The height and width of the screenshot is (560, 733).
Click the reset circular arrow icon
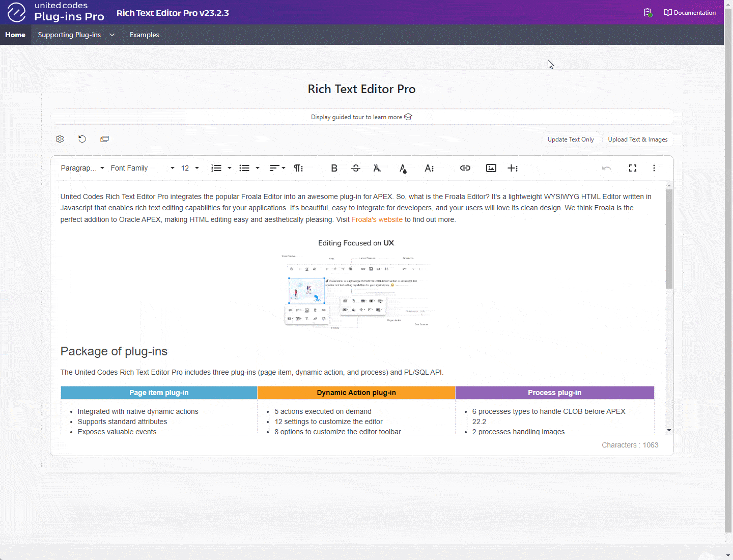[82, 139]
